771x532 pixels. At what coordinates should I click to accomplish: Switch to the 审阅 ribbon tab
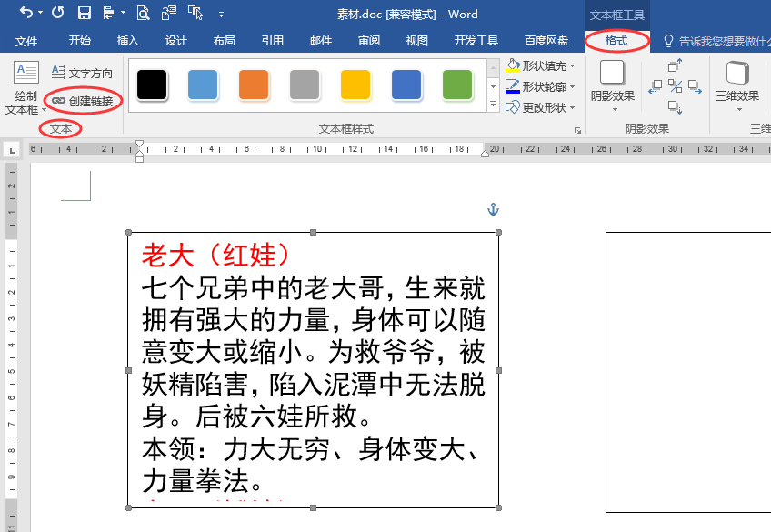point(369,41)
